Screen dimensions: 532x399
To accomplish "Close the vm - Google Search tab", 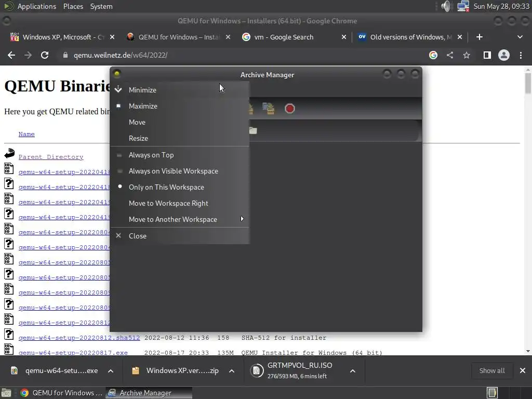I will click(344, 37).
